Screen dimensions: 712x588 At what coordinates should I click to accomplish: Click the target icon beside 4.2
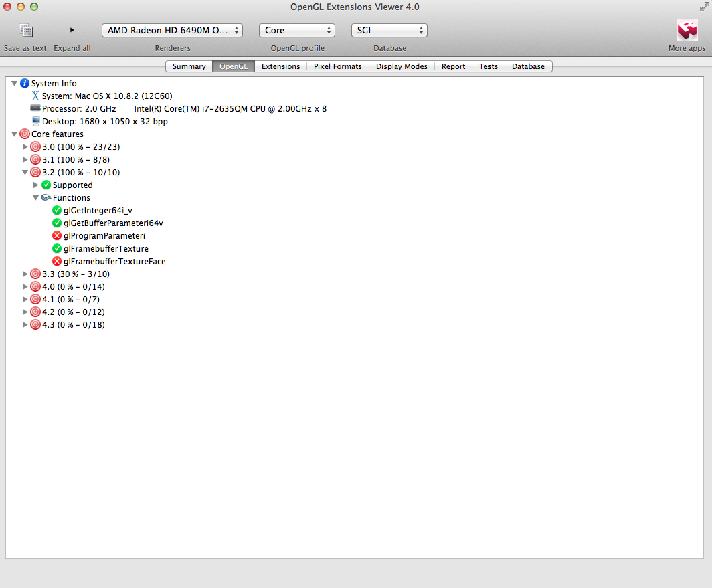point(35,312)
